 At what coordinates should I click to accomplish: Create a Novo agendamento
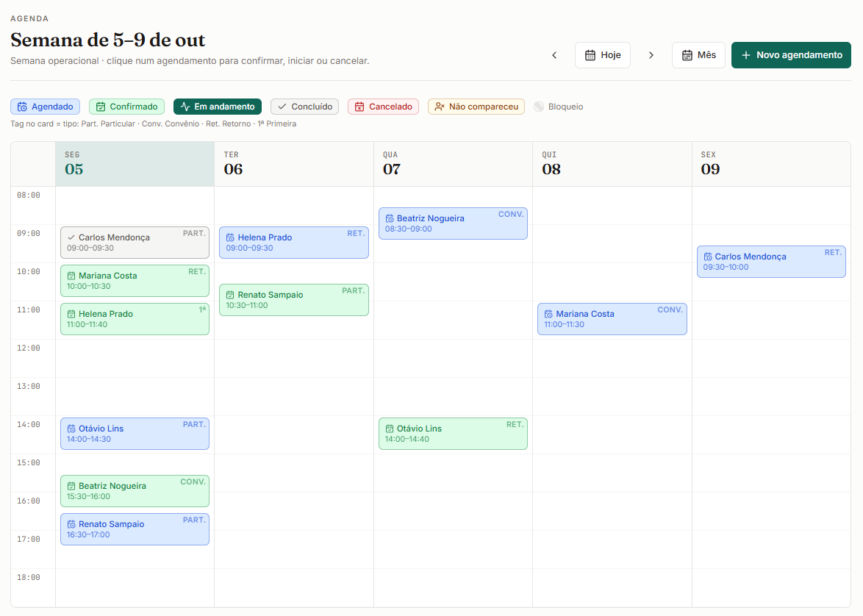point(791,55)
